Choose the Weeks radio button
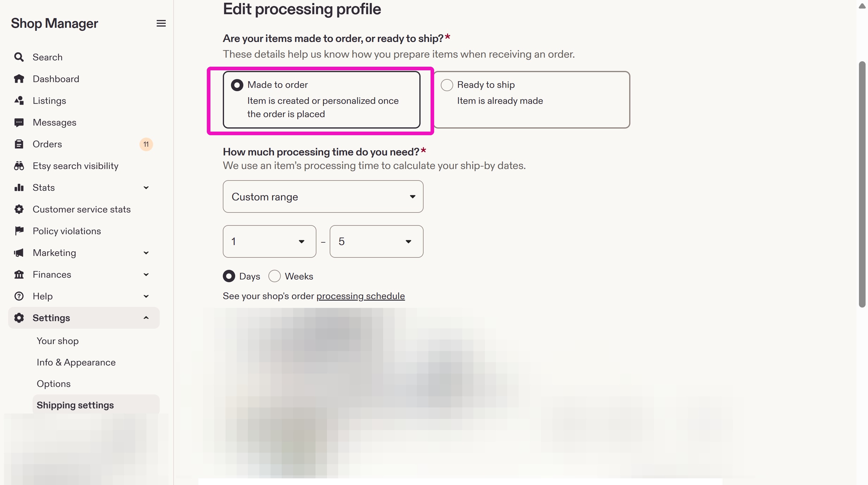This screenshot has width=868, height=485. point(274,276)
